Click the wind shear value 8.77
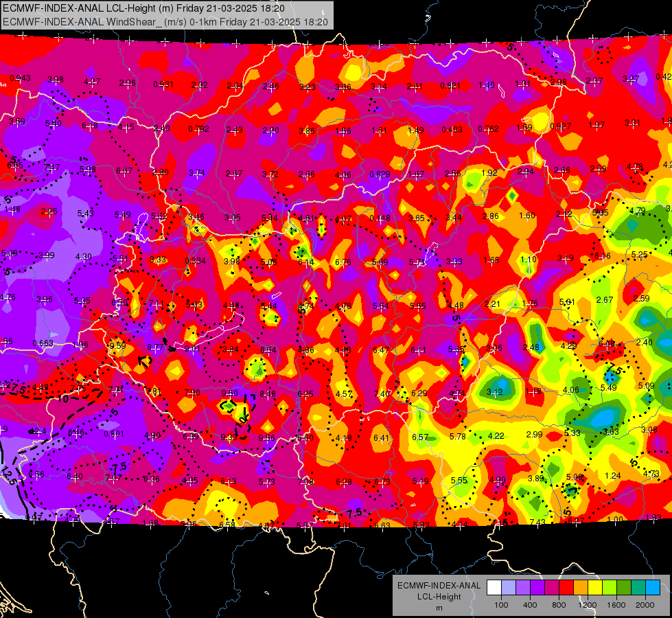This screenshot has width=672, height=618. point(155,347)
